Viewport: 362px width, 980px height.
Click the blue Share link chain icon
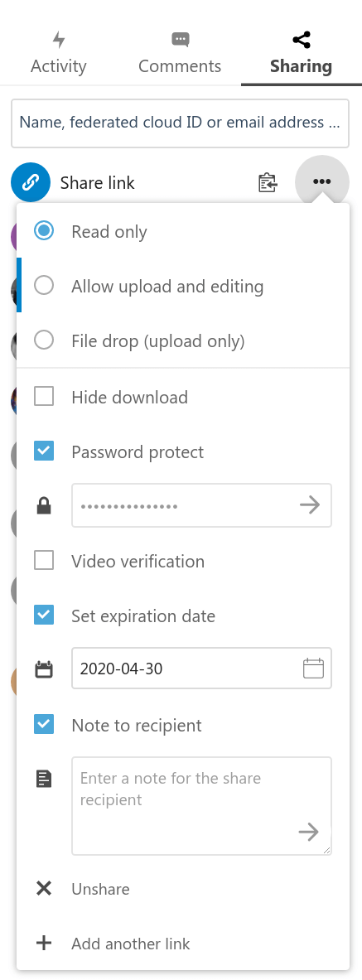coord(31,182)
